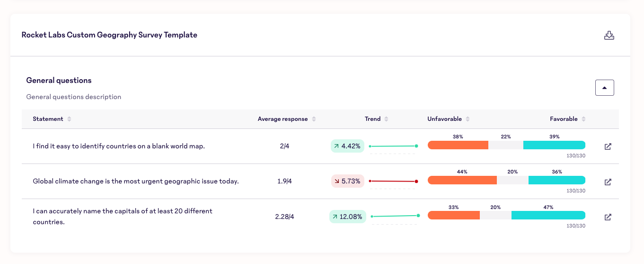Open details for blank world map statement

coord(608,146)
